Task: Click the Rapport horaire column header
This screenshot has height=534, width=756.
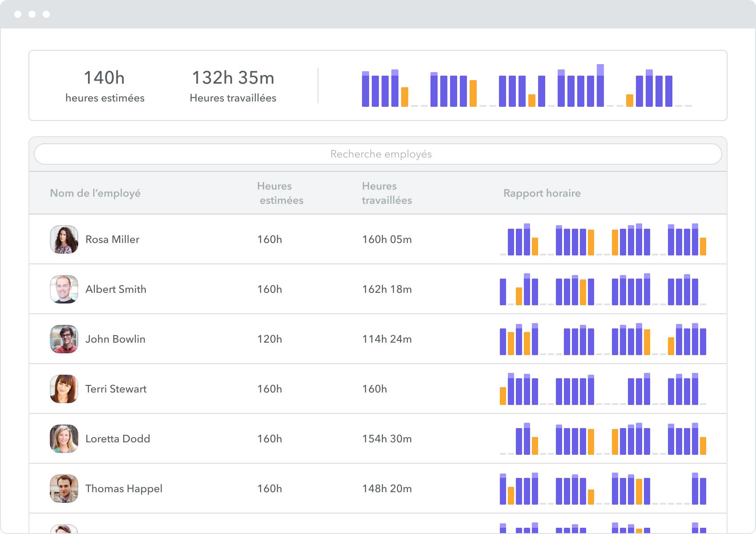Action: pos(542,193)
